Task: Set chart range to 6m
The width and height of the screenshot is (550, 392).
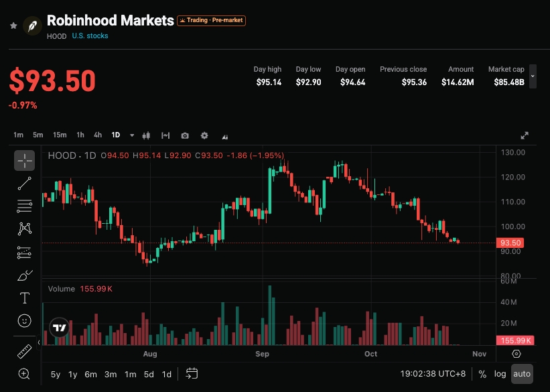Action: [x=90, y=375]
